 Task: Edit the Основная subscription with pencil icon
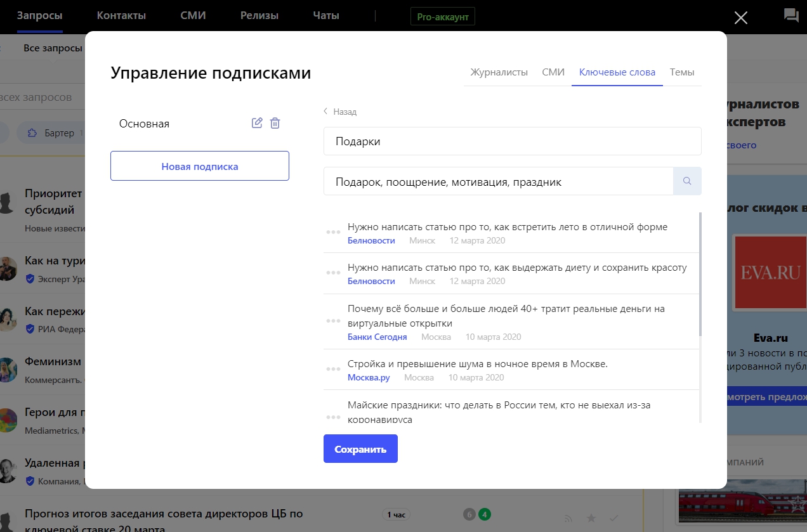coord(257,123)
